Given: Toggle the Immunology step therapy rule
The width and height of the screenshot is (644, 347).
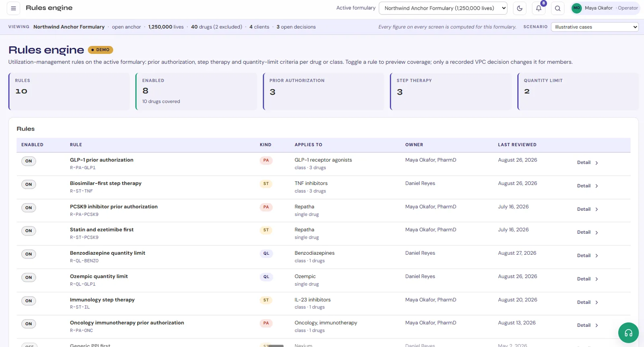Looking at the screenshot, I should (29, 301).
